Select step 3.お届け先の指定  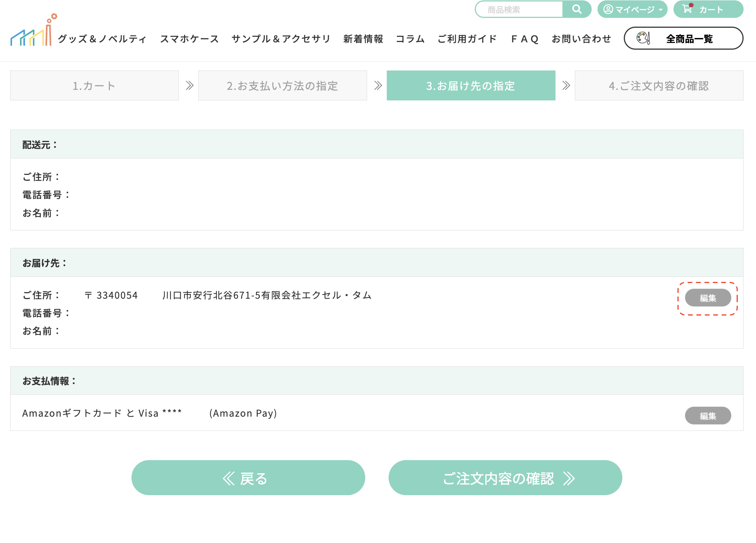(x=471, y=85)
